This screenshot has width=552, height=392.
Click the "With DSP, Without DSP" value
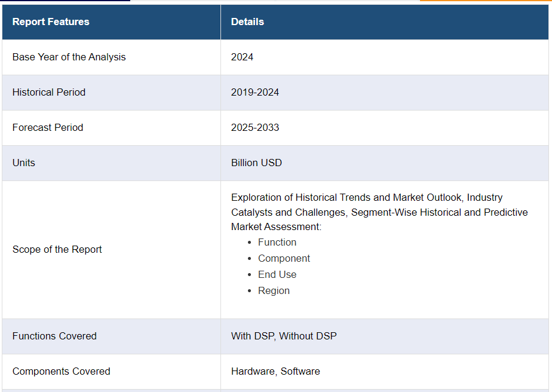284,336
